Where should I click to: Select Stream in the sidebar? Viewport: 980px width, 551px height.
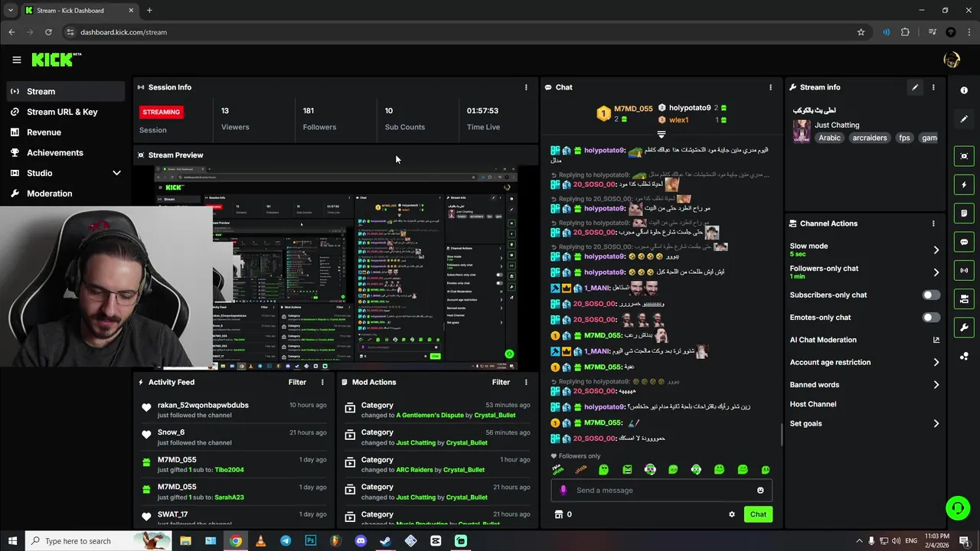66,91
